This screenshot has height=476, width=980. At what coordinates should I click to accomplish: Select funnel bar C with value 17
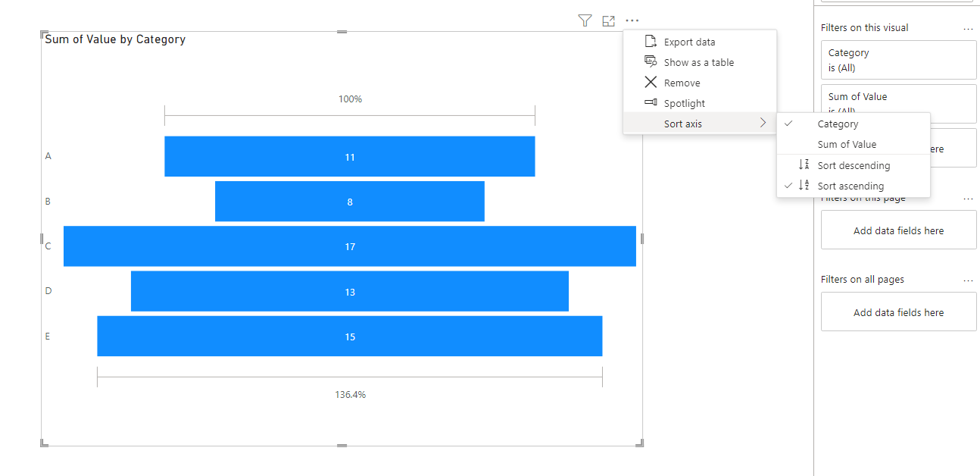coord(350,246)
